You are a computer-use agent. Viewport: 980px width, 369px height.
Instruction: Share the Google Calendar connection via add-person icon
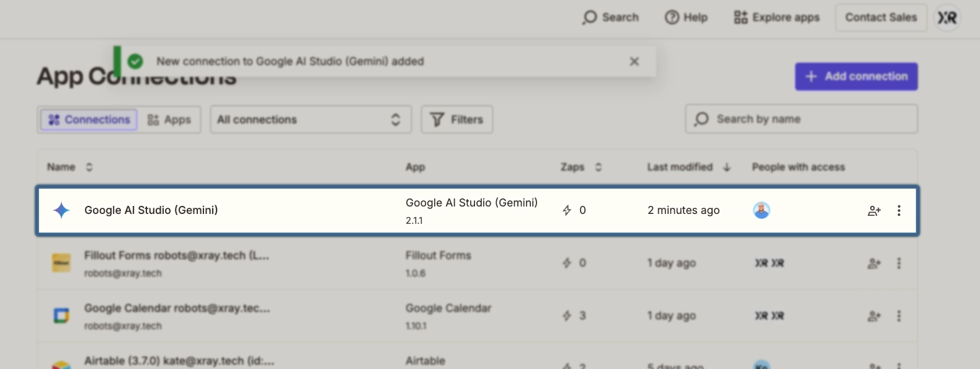coord(874,316)
